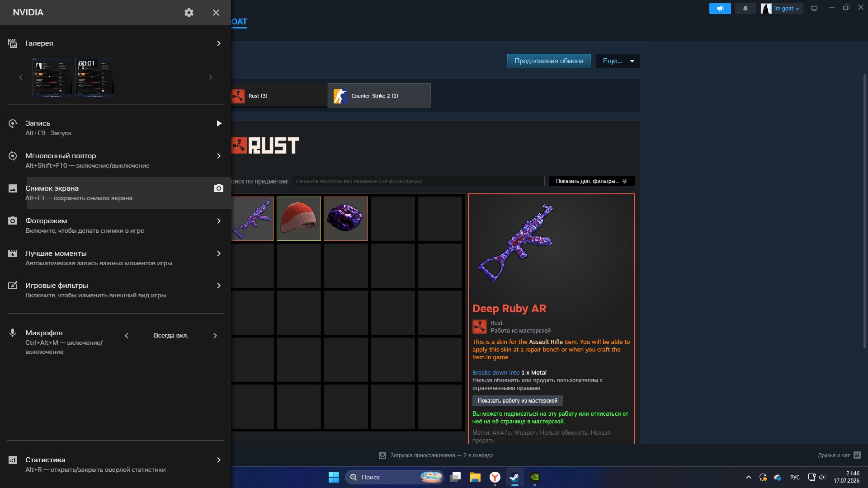Switch to Counter-Strike 2 (1) inventory tab

point(379,96)
